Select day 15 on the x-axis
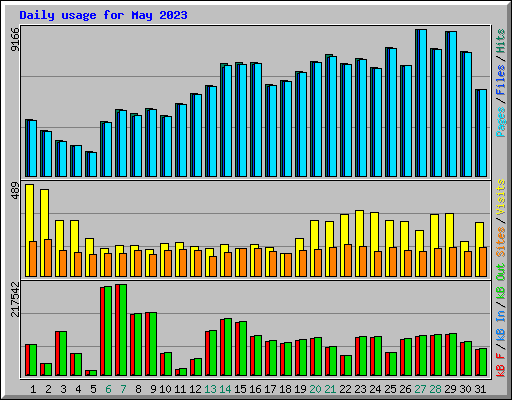 click(x=240, y=389)
